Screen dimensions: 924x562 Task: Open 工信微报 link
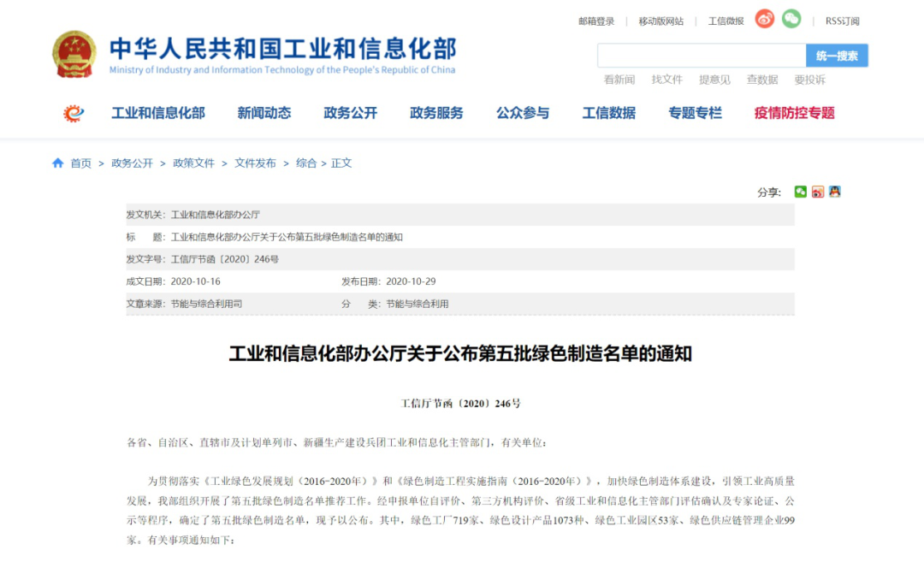point(726,21)
